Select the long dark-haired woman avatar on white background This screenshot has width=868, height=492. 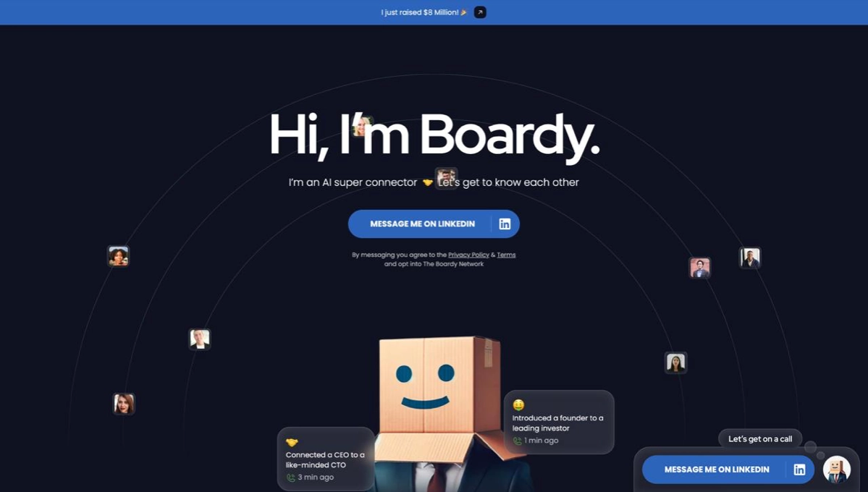[x=675, y=362]
